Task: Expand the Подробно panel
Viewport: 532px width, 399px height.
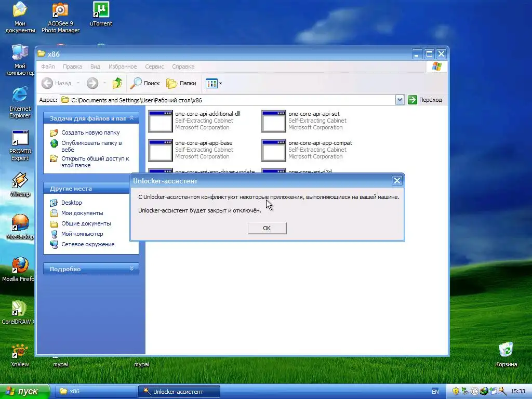Action: tap(131, 269)
